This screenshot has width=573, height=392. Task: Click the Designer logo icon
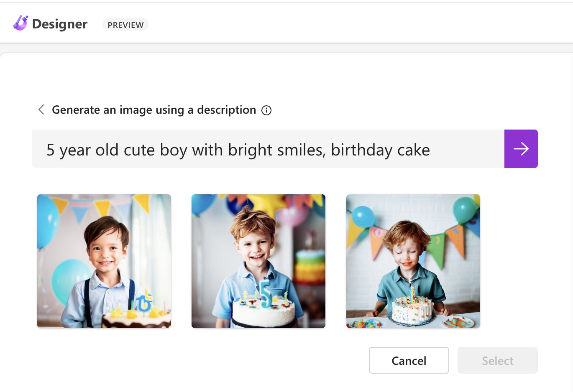pyautogui.click(x=20, y=23)
